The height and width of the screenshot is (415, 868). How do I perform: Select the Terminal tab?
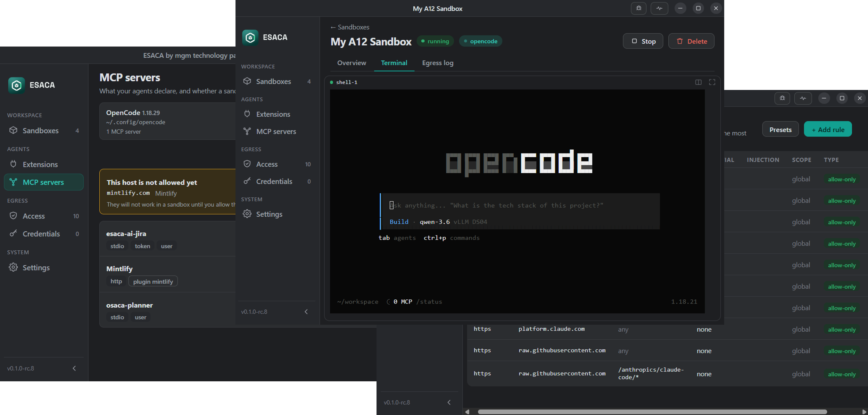tap(394, 63)
